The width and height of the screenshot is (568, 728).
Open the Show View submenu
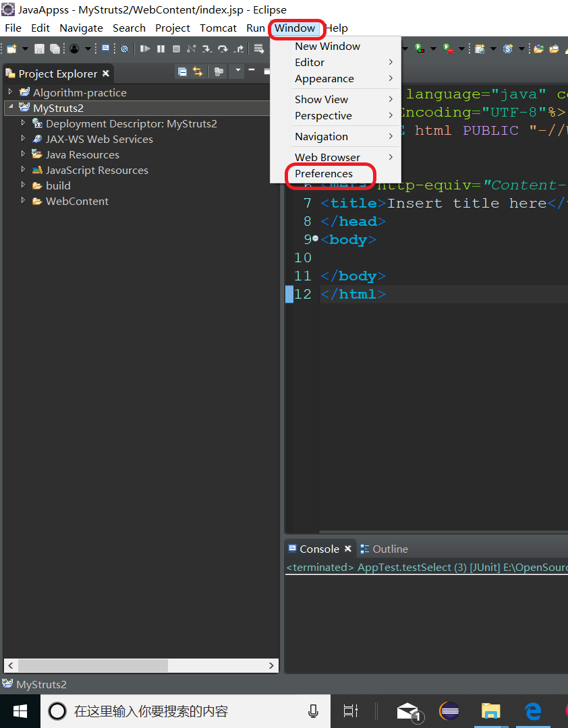[335, 99]
